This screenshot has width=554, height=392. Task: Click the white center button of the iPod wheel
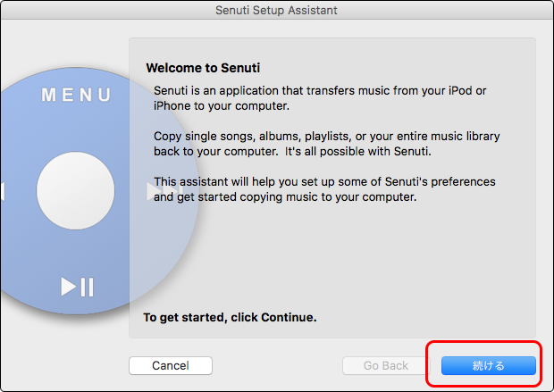click(76, 191)
